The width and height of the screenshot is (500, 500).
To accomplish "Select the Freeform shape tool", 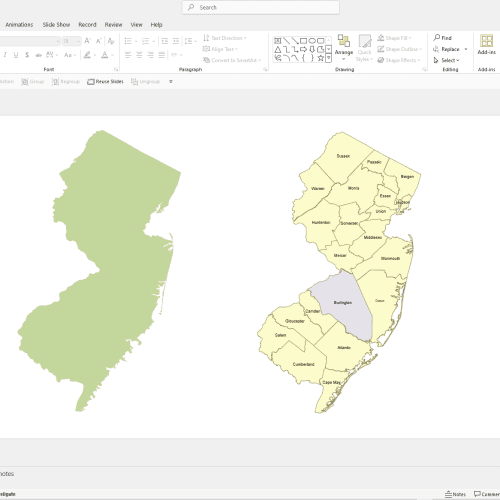I will coord(320,50).
